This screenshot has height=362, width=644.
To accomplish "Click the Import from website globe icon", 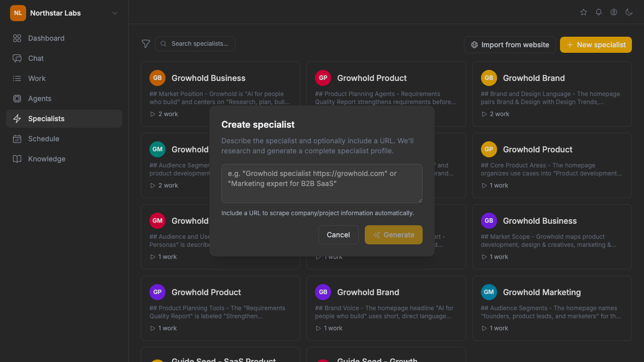I will (x=474, y=45).
